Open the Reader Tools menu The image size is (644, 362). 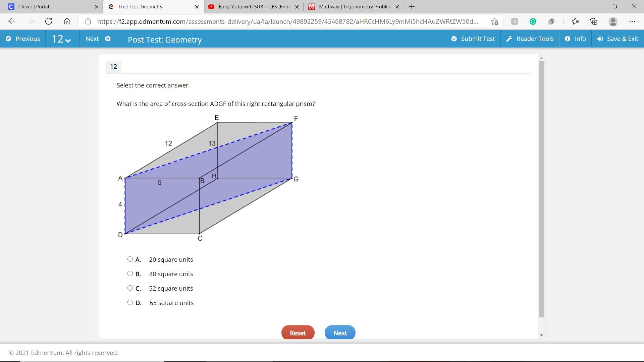click(530, 39)
